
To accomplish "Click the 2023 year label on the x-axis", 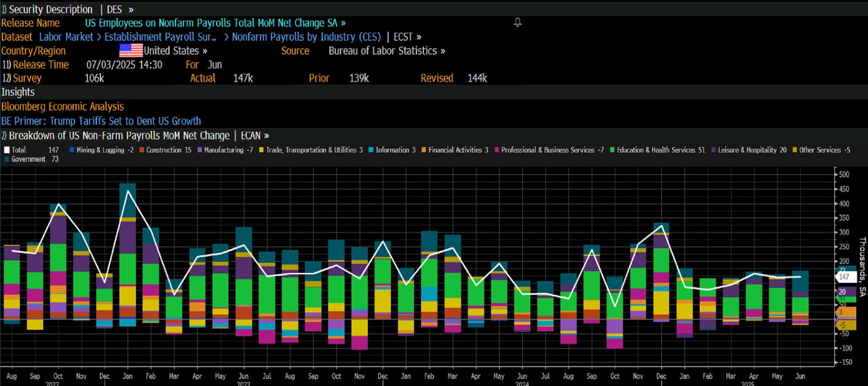I will [244, 384].
